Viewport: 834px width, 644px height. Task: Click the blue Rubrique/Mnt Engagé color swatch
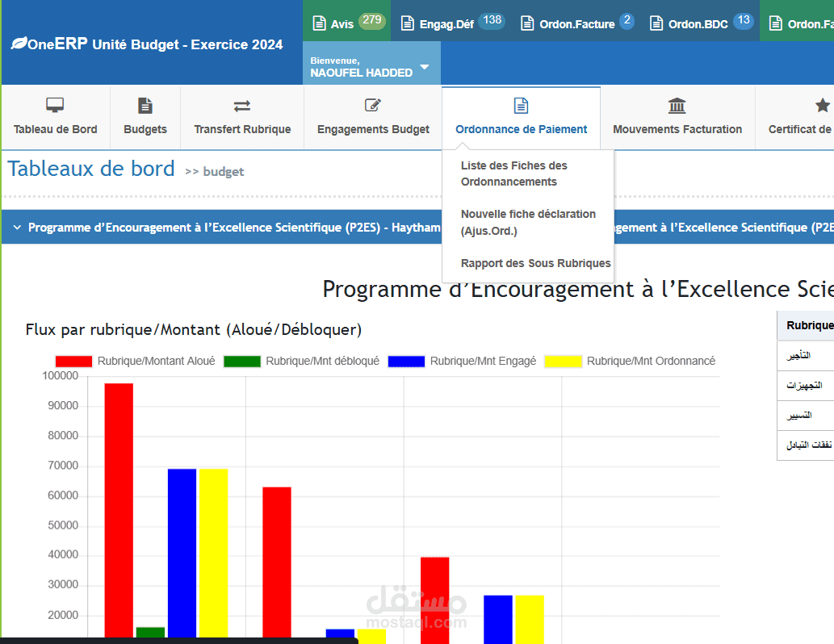point(406,361)
